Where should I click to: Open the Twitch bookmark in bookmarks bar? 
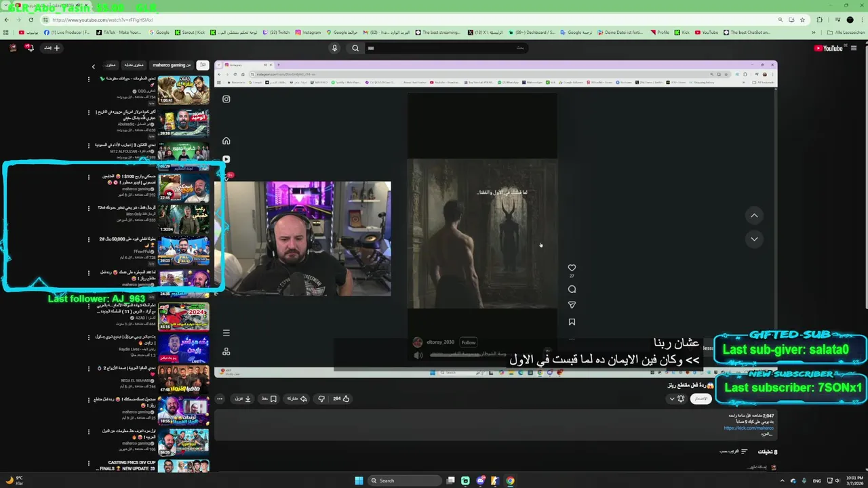276,33
